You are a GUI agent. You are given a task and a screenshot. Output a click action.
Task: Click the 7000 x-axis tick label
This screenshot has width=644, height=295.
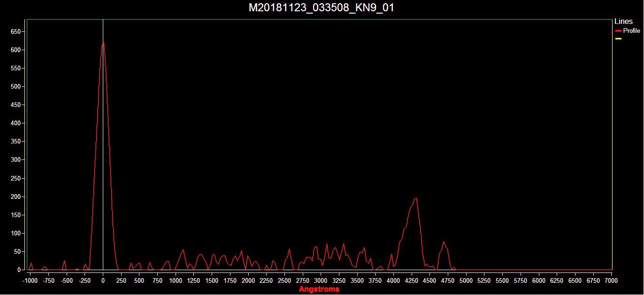point(611,280)
